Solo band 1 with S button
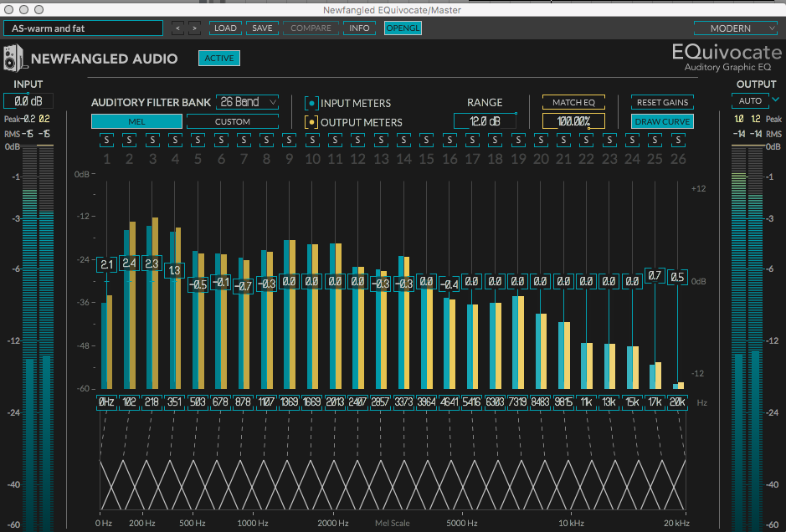Screen dimensions: 786x532 [106, 141]
